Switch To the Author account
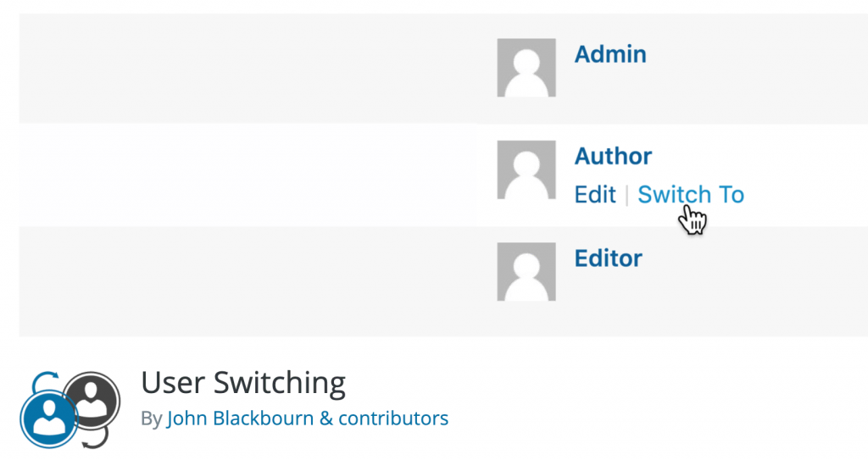The width and height of the screenshot is (868, 460). pos(690,195)
